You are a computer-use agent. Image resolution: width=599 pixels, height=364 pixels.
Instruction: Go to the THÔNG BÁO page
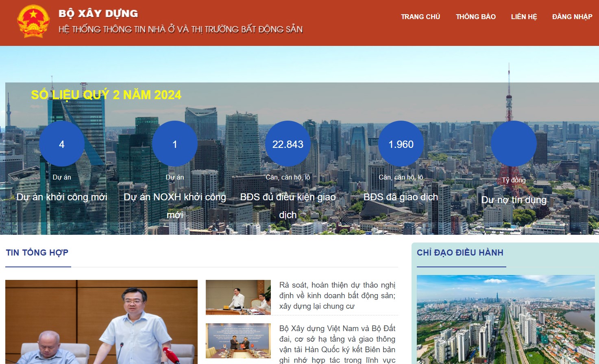(476, 17)
